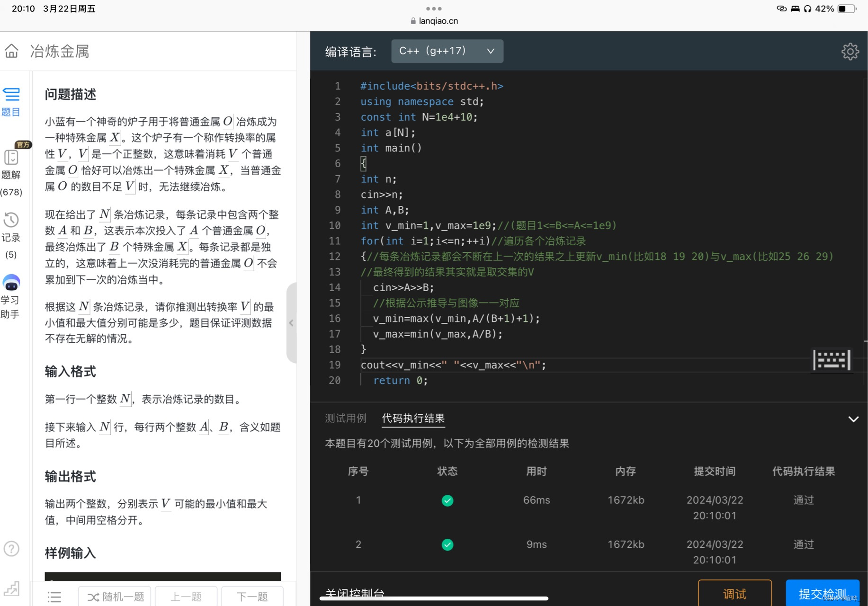The height and width of the screenshot is (606, 868).
Task: Select the 代码执行结果 tab
Action: click(413, 418)
